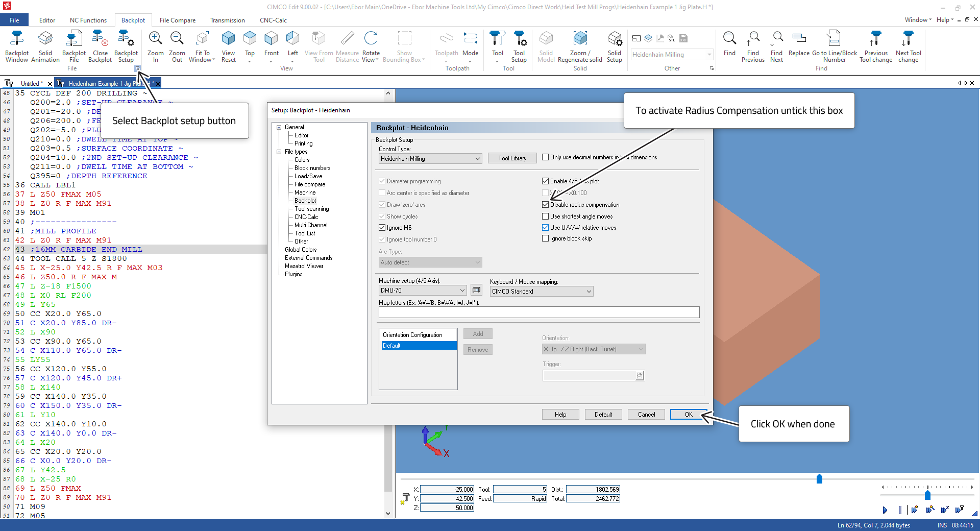
Task: Open the Control Type dropdown
Action: pos(430,159)
